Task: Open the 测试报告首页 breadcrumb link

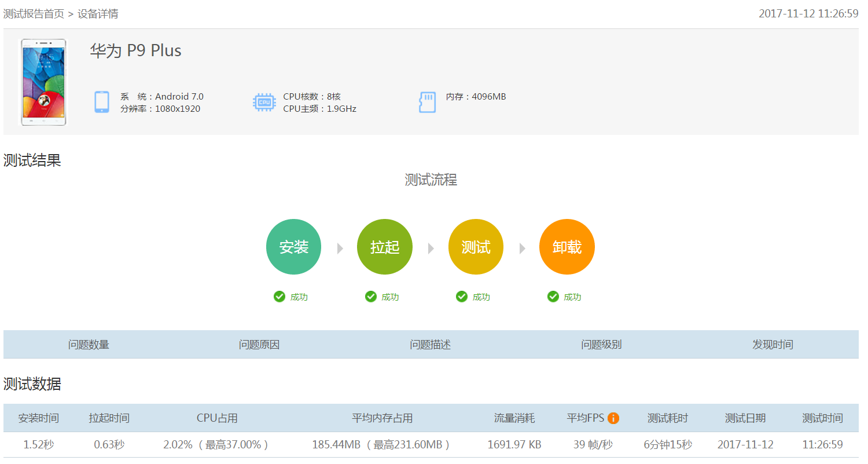Action: (34, 13)
